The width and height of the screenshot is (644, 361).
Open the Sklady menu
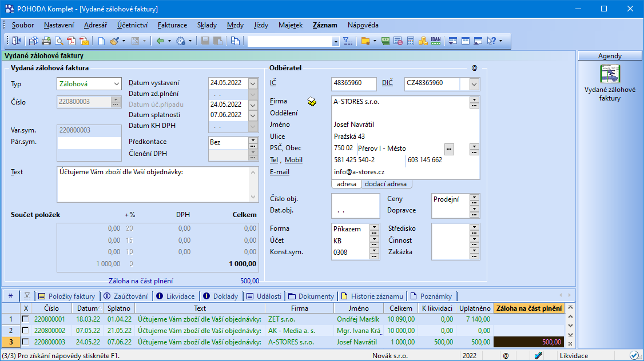tap(207, 25)
